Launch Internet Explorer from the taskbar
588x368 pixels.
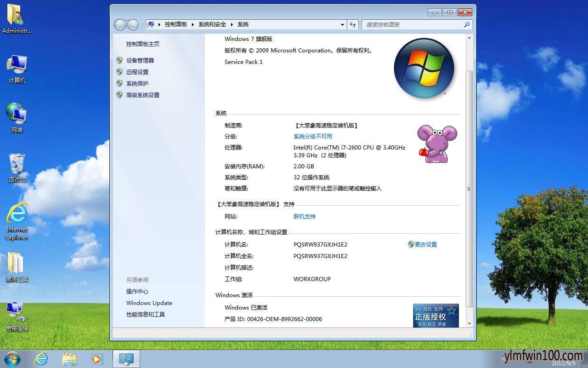coord(41,358)
